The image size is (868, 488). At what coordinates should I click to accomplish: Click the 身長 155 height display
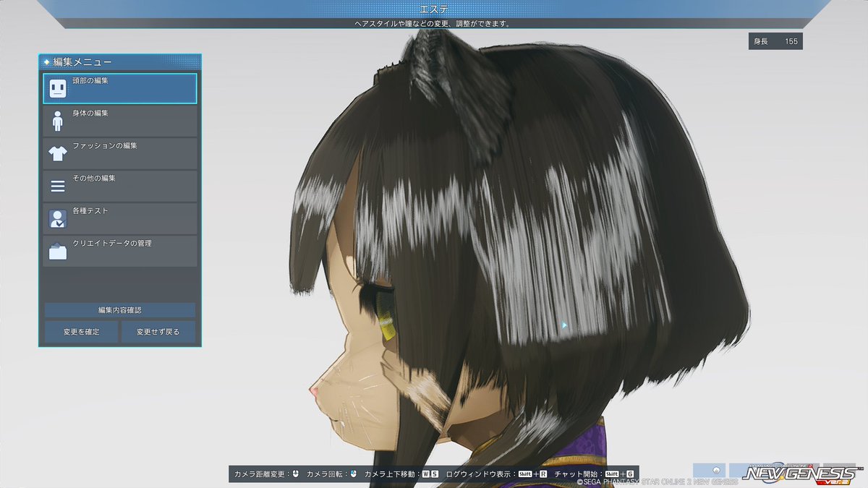[775, 41]
